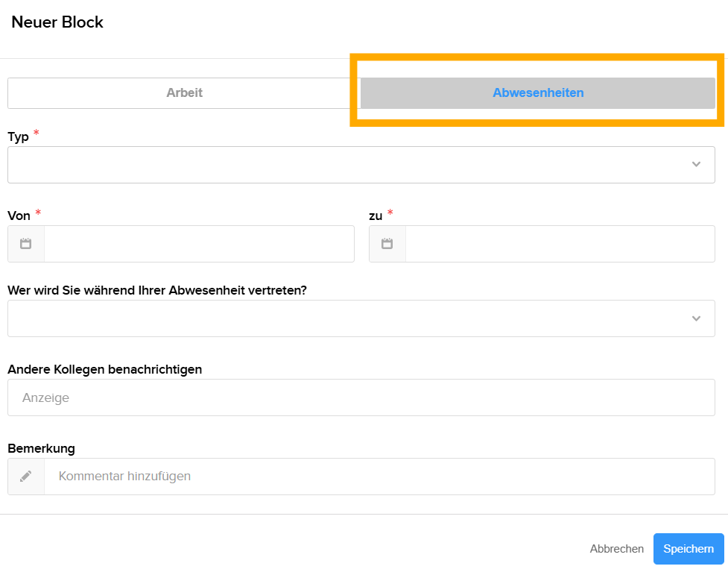The width and height of the screenshot is (728, 572).
Task: Switch to the Arbeit tab
Action: [x=183, y=92]
